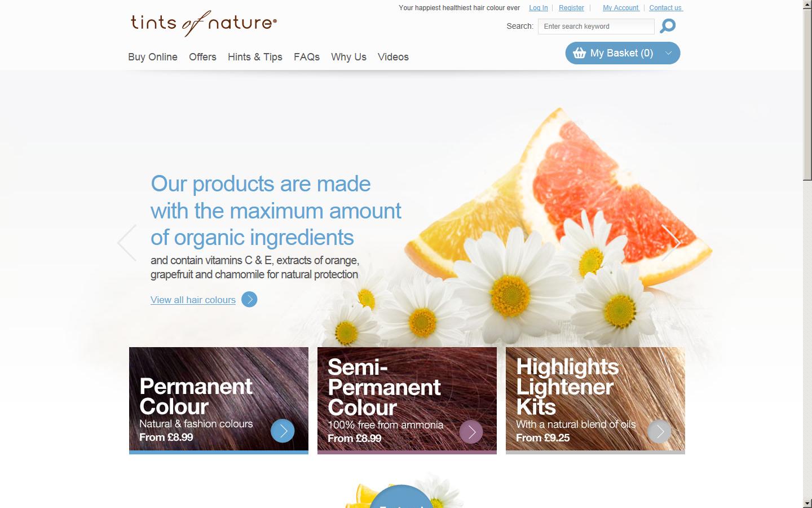Click the blue arrow on the Permanent Colour tile
The image size is (812, 508).
tap(283, 431)
